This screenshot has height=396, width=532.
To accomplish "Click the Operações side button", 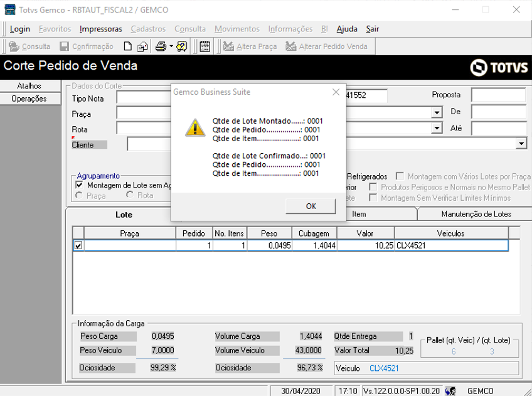I will pyautogui.click(x=29, y=99).
